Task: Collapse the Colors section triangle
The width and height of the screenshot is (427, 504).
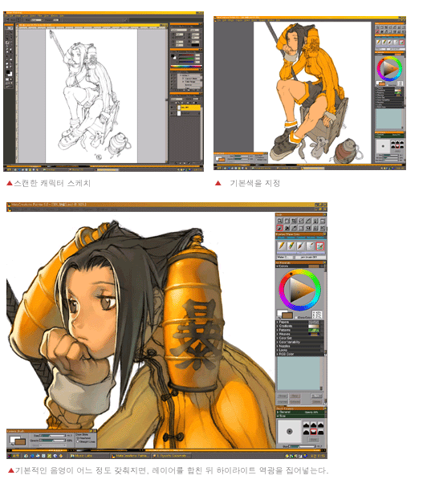Action: click(278, 266)
